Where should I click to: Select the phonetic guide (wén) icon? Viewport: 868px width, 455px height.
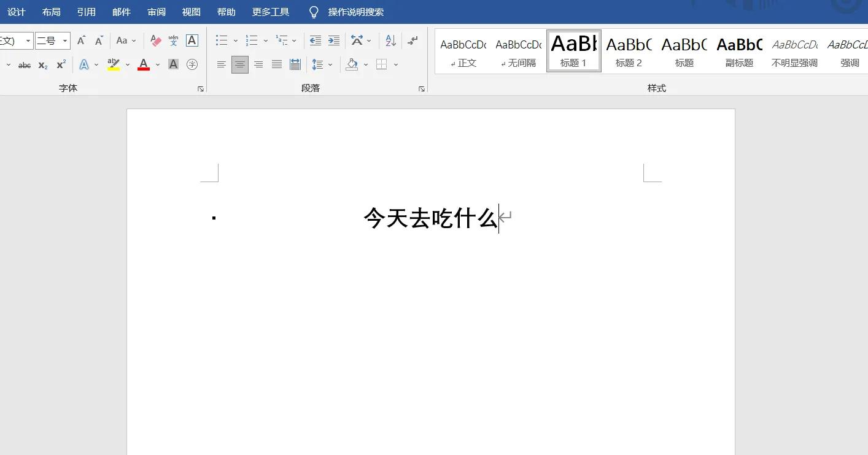[x=172, y=40]
